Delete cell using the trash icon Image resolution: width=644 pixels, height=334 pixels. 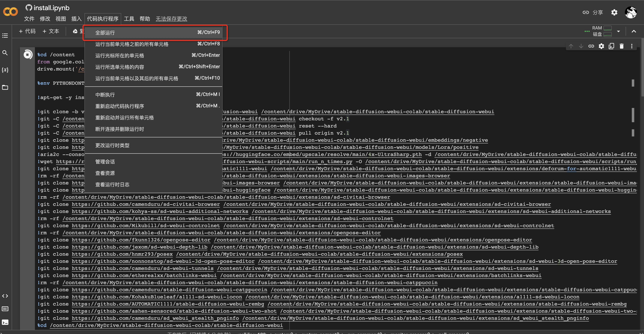pos(621,46)
